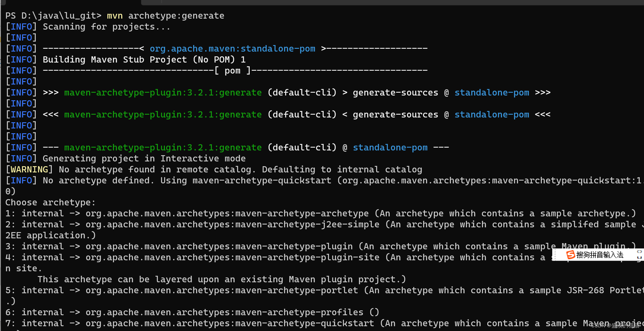Click the Sogou input bar drag handle

pos(555,255)
